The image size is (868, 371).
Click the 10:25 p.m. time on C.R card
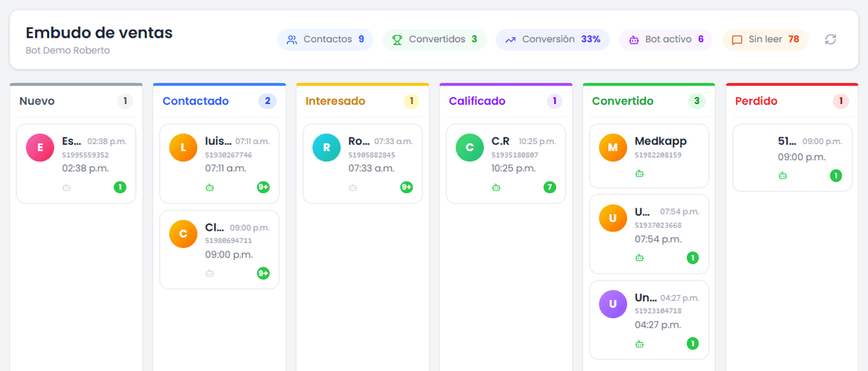tap(514, 168)
